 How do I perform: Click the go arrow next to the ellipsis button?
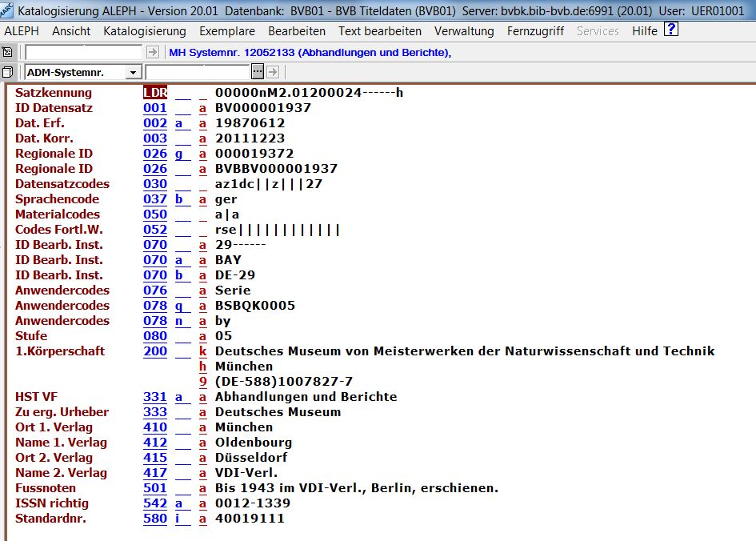tap(272, 72)
